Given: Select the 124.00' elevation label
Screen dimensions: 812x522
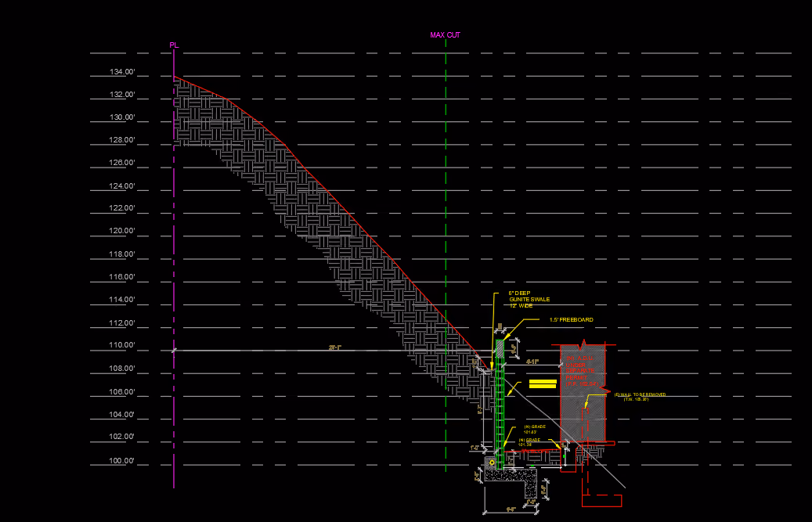Looking at the screenshot, I should pos(122,186).
